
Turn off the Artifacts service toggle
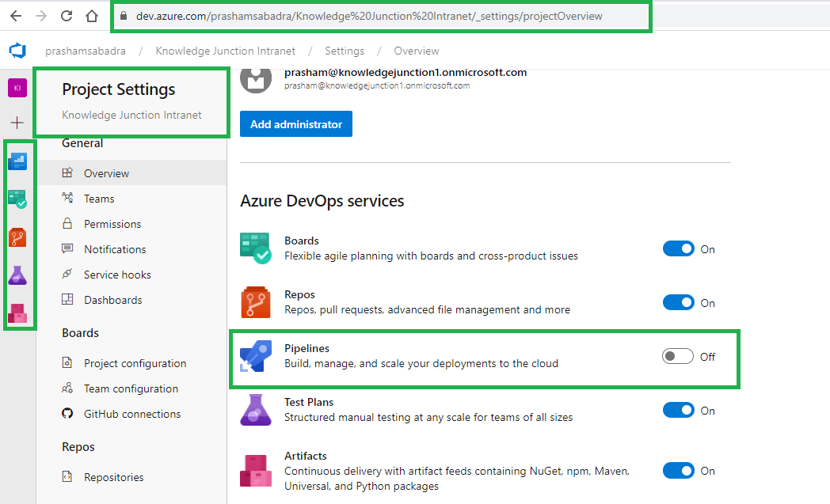point(678,471)
